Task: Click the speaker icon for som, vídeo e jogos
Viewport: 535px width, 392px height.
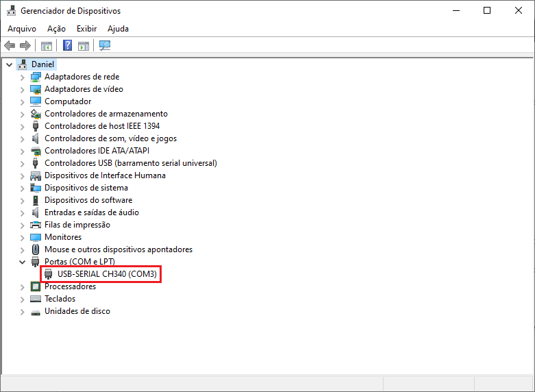Action: (36, 138)
